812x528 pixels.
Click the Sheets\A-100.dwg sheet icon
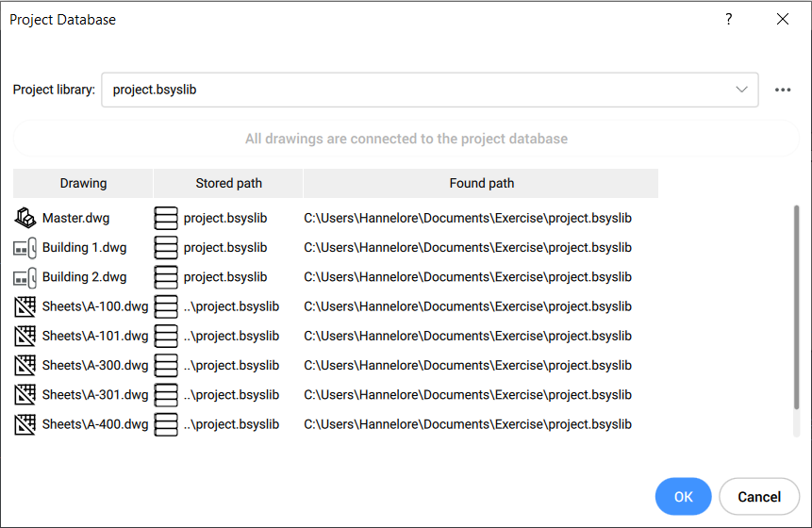[25, 307]
